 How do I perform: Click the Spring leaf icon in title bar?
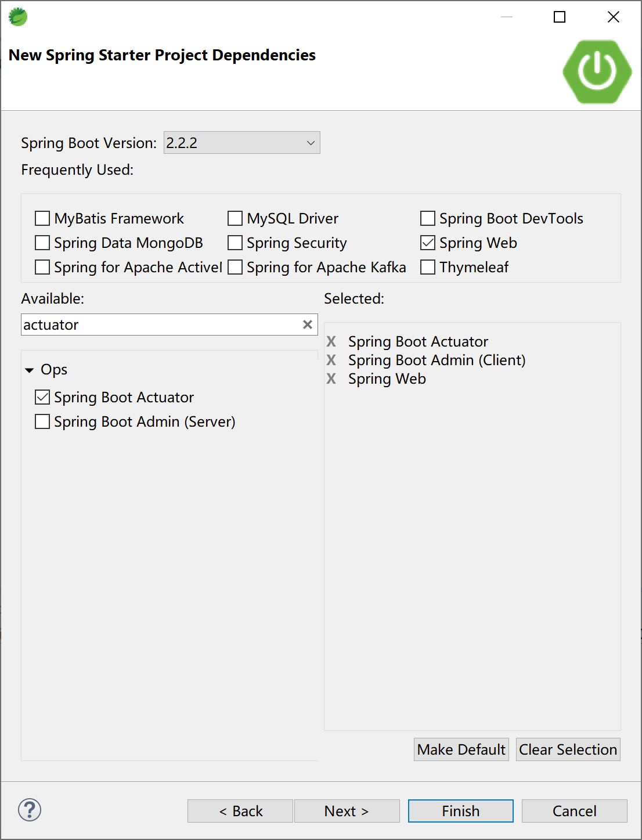(x=18, y=17)
